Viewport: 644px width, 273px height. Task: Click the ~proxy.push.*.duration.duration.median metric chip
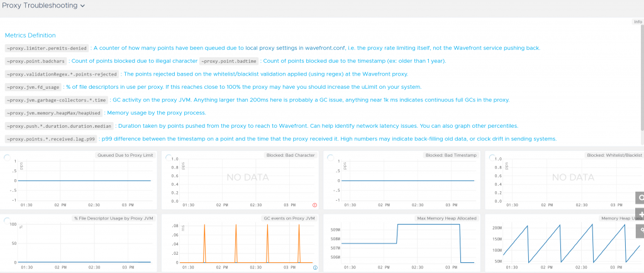60,126
